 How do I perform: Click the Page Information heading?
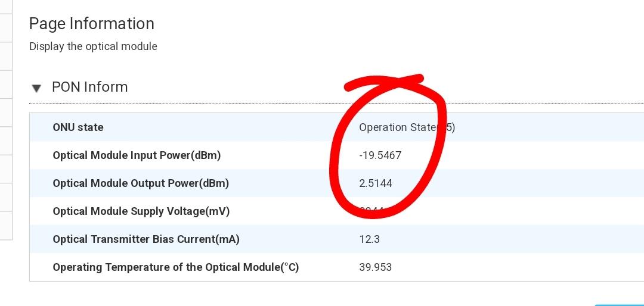pos(92,24)
